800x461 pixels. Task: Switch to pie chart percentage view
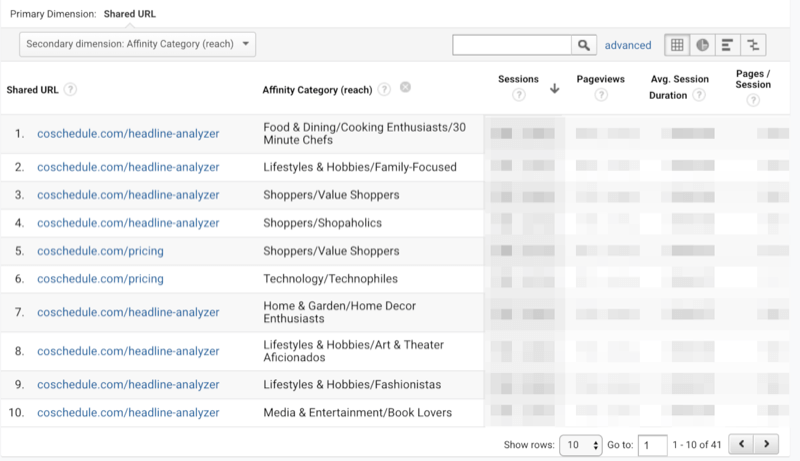coord(703,45)
